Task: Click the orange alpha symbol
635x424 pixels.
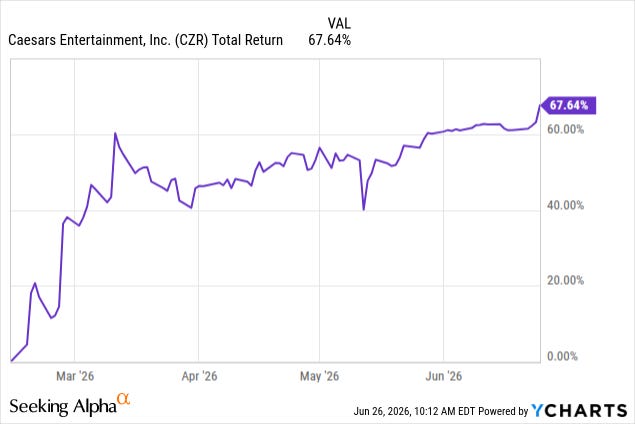Action: 124,399
